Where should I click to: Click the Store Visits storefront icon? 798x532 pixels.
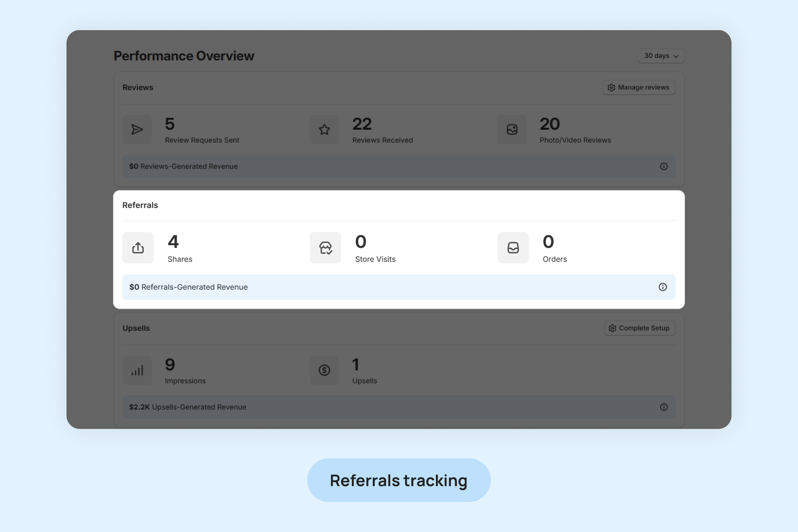(x=326, y=248)
